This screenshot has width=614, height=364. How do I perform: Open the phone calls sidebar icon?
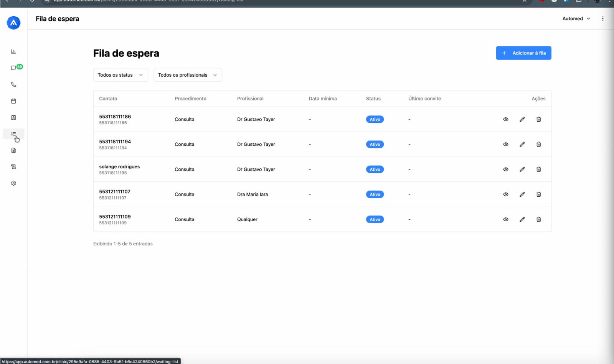(x=13, y=84)
